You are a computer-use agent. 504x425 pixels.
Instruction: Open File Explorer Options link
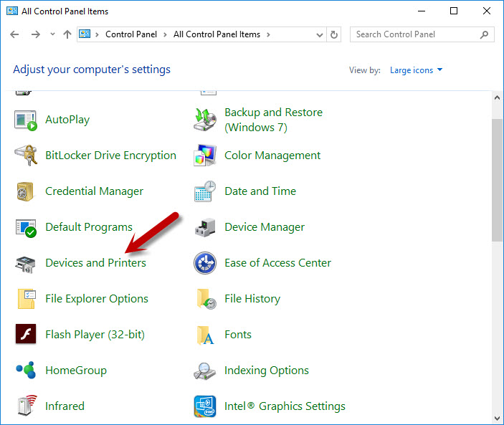click(97, 299)
